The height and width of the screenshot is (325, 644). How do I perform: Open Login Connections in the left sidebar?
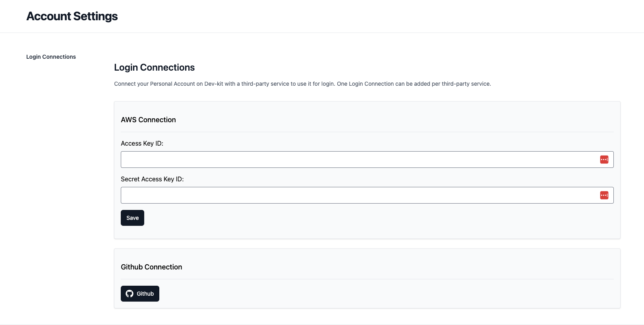point(51,57)
